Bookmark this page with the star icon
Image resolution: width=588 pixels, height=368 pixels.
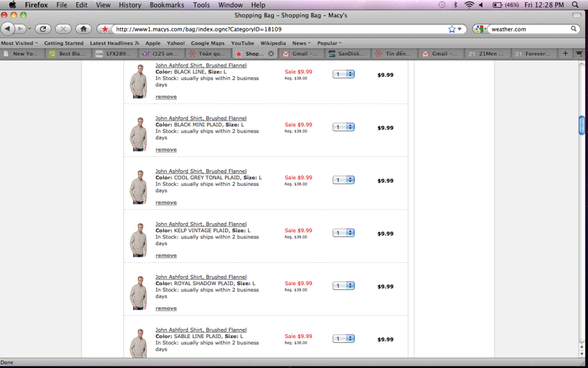451,29
